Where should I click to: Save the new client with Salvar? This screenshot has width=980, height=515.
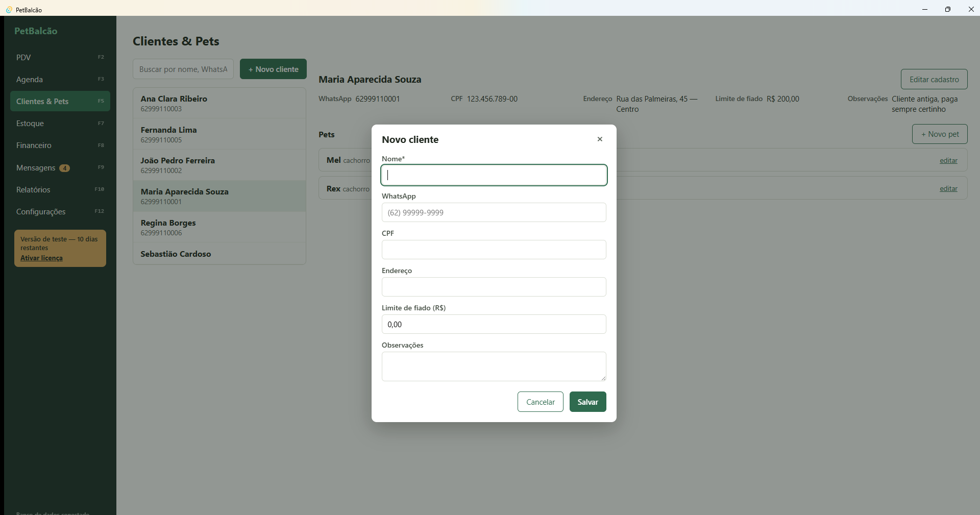coord(588,402)
